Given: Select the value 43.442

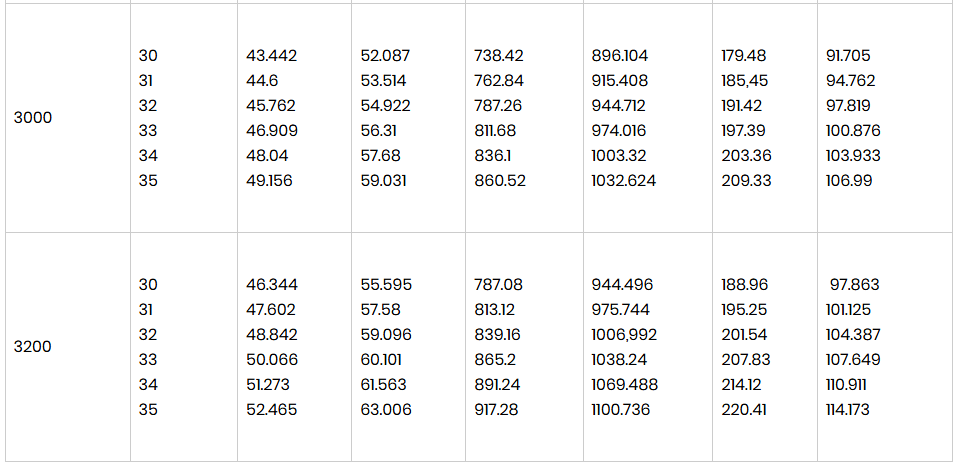Looking at the screenshot, I should pos(271,56).
